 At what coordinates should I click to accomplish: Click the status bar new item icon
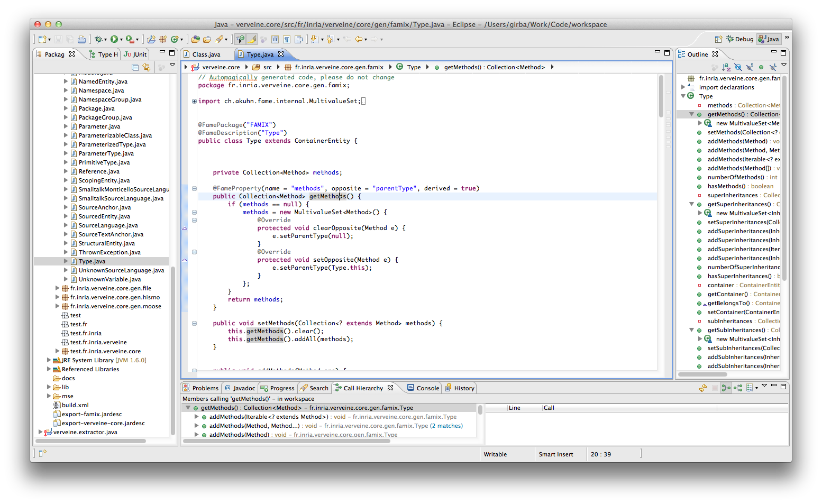tap(42, 453)
